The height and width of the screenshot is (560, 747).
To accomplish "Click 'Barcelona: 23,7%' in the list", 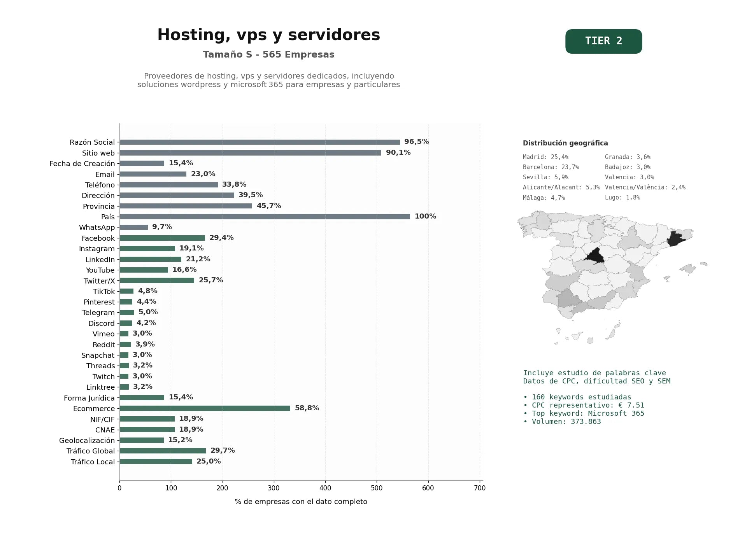I will (x=551, y=167).
